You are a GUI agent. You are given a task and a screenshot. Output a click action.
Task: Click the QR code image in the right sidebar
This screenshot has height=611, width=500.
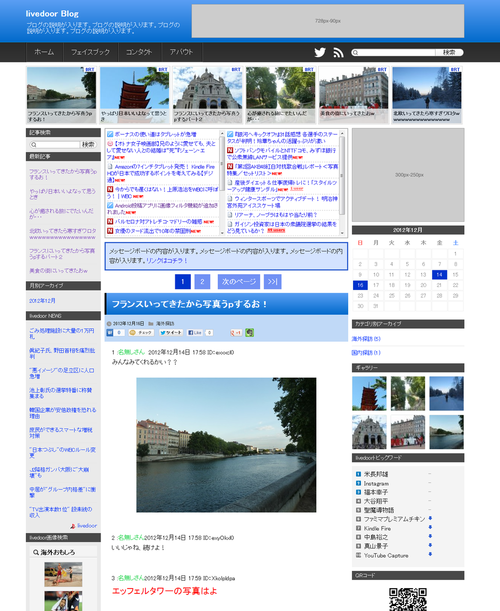pos(408,599)
